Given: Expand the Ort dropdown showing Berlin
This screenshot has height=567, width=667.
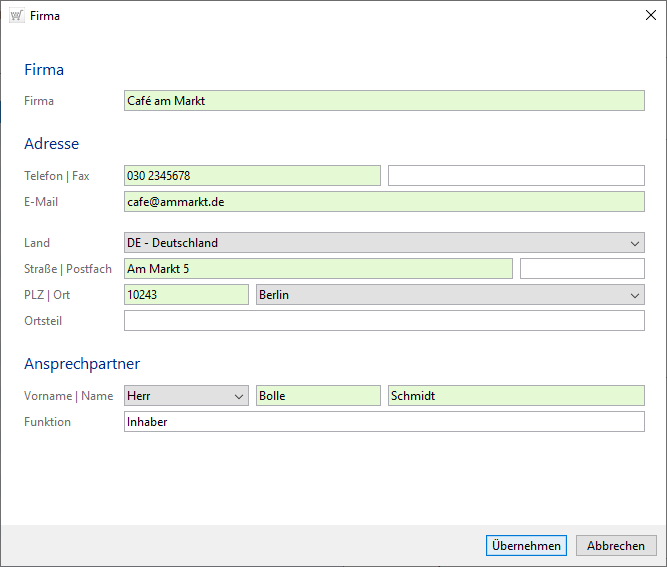Looking at the screenshot, I should click(x=450, y=295).
